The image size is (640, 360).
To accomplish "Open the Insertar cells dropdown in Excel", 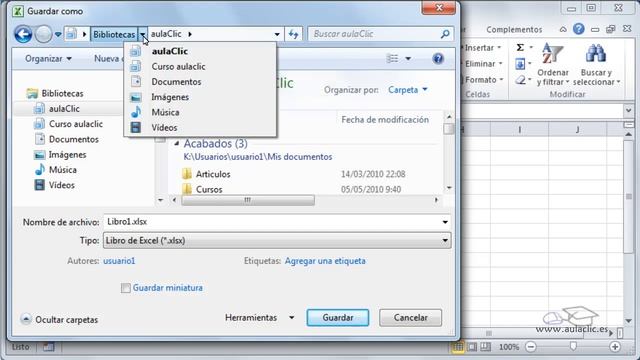I will [x=483, y=48].
